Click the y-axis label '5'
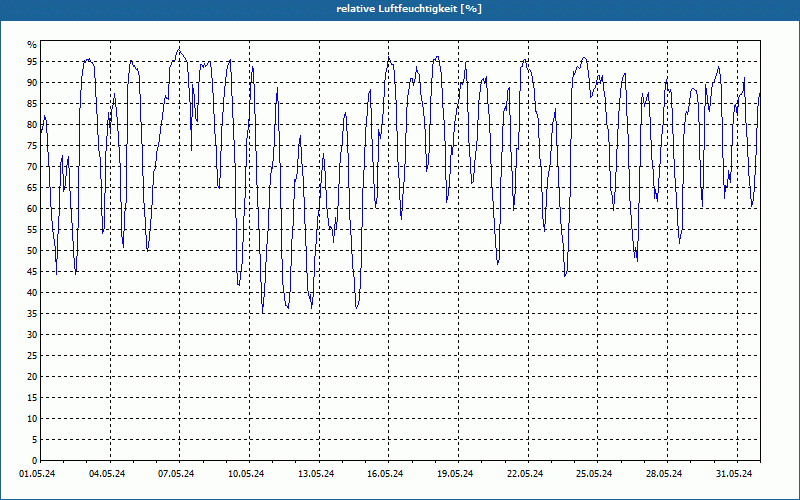 (x=34, y=440)
